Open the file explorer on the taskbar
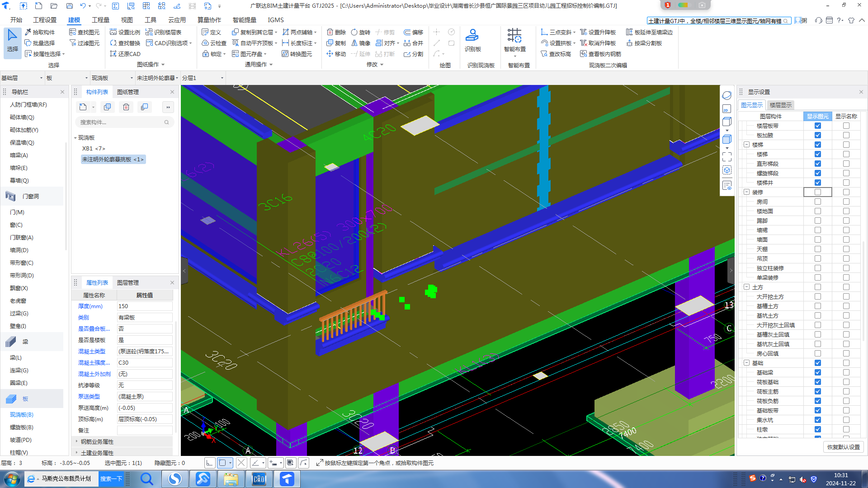Image resolution: width=868 pixels, height=488 pixels. [x=231, y=479]
